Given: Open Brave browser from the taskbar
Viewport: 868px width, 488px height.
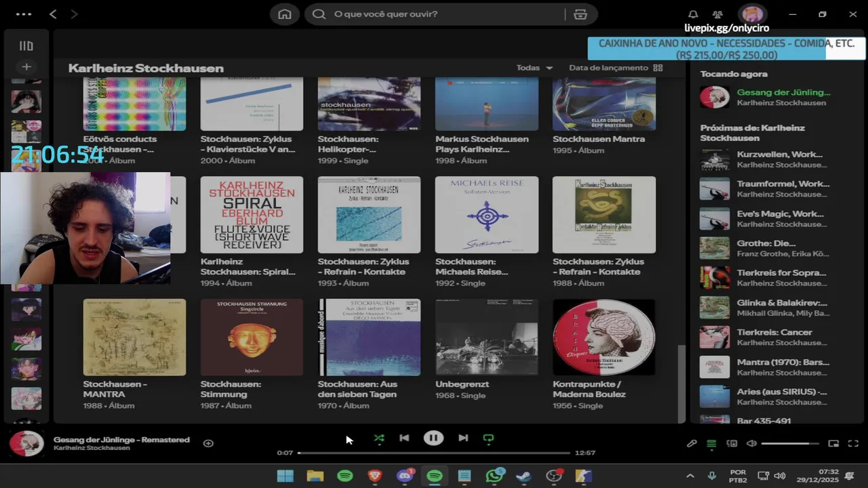Looking at the screenshot, I should pos(375,476).
